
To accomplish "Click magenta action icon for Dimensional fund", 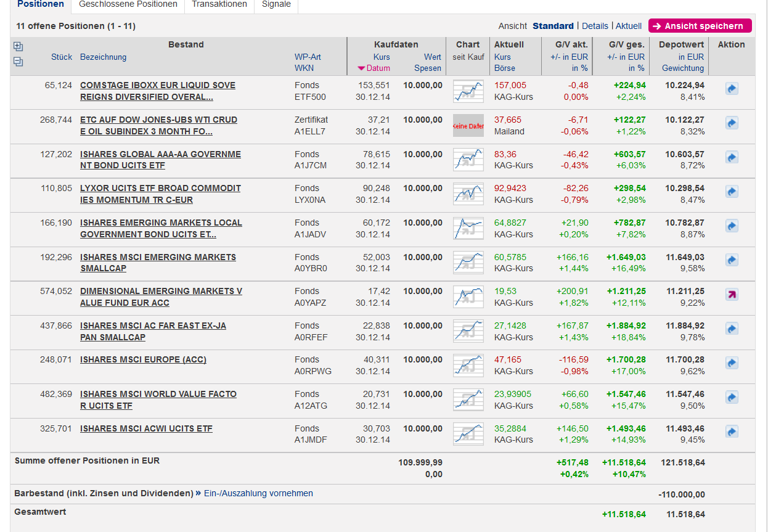I will point(731,295).
